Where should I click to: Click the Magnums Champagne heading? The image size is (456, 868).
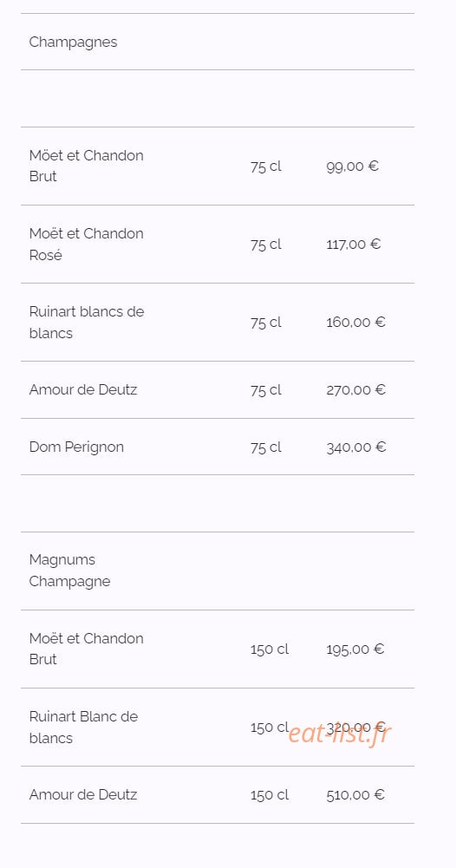point(69,571)
